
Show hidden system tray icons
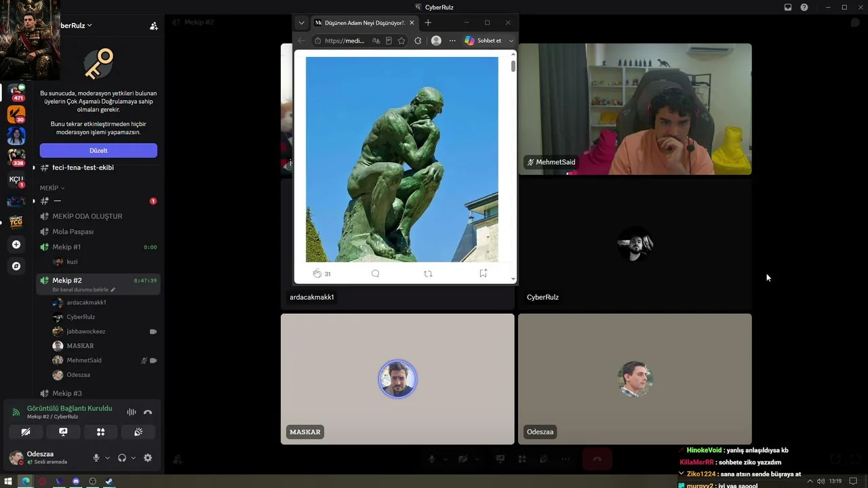(x=810, y=481)
